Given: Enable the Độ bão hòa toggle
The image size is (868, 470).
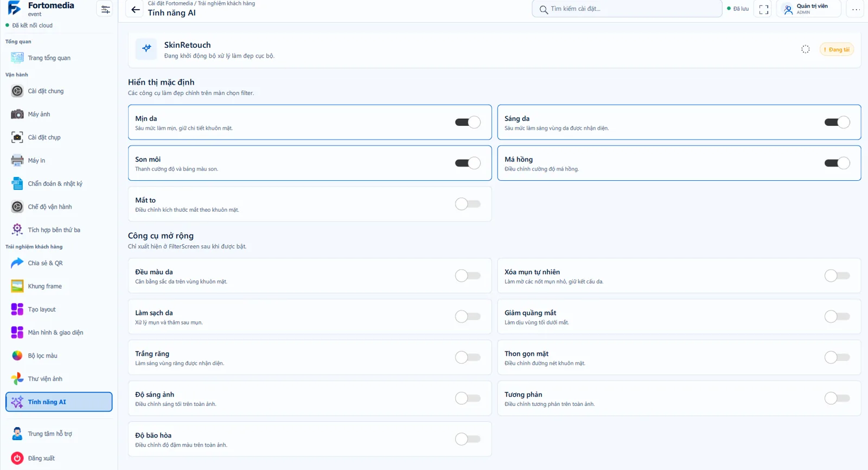Looking at the screenshot, I should [468, 439].
